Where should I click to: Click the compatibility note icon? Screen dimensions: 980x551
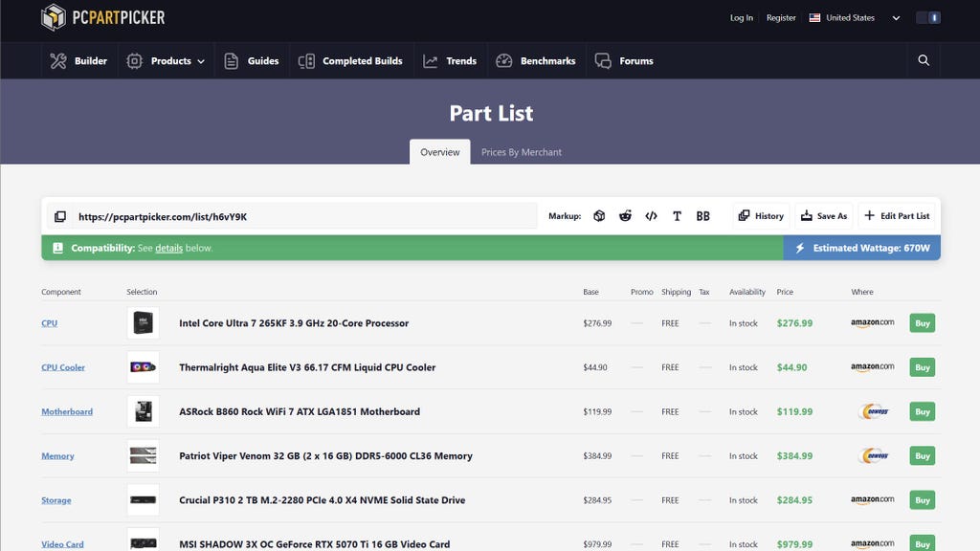57,248
